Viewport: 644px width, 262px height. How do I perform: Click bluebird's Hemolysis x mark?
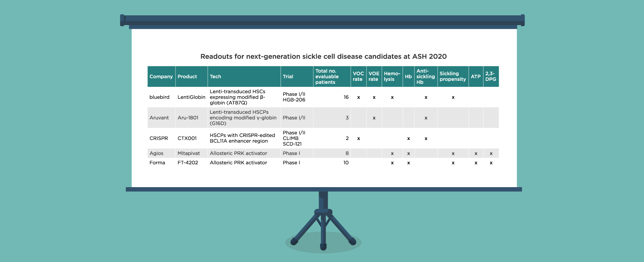pos(392,98)
